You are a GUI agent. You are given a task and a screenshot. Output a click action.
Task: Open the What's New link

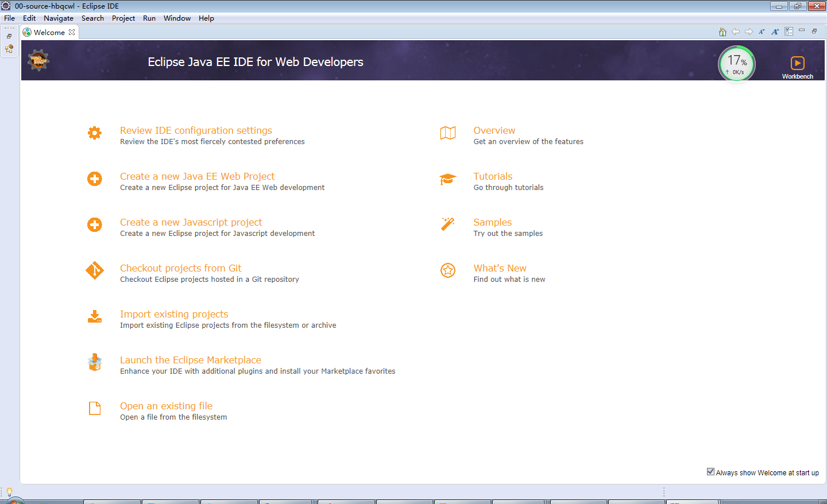500,268
